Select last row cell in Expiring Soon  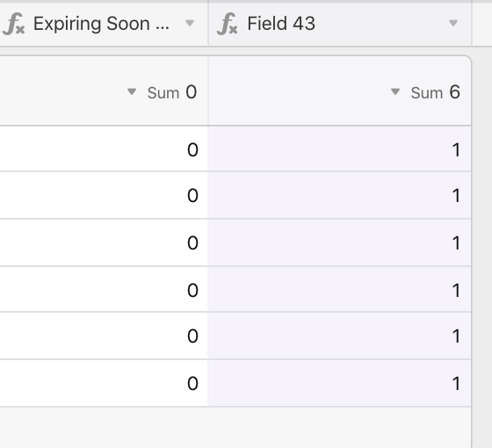pos(104,383)
